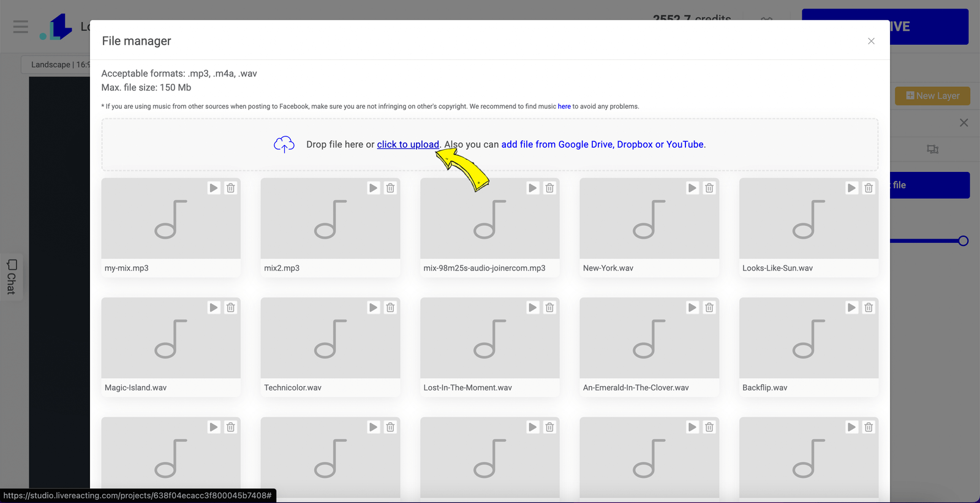Adjust the blue slider handle in side panel
980x503 pixels.
963,241
